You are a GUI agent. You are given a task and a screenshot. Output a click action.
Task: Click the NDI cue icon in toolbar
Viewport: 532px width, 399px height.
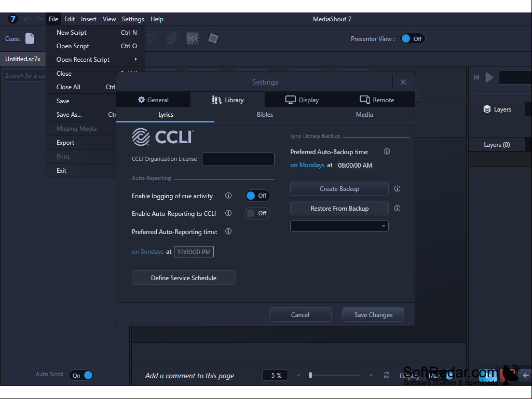coord(193,39)
